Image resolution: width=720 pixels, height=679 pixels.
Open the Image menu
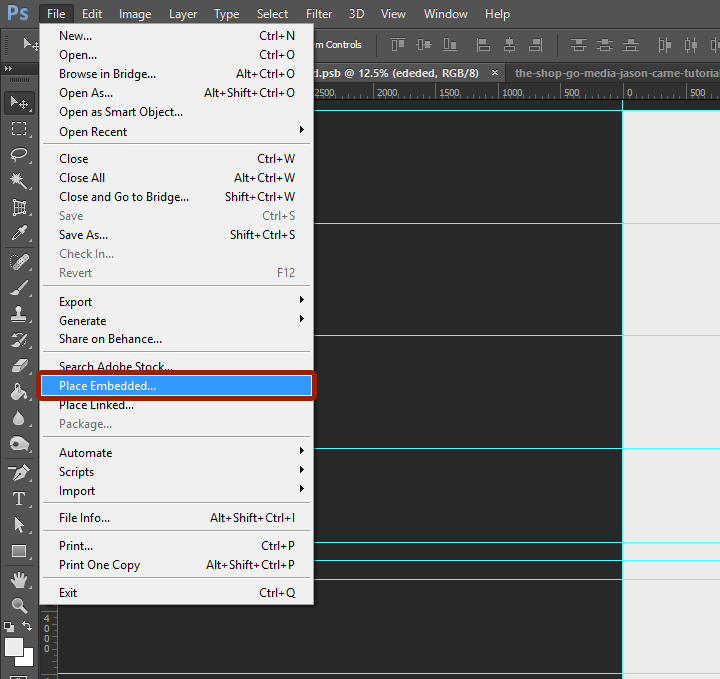coord(135,14)
